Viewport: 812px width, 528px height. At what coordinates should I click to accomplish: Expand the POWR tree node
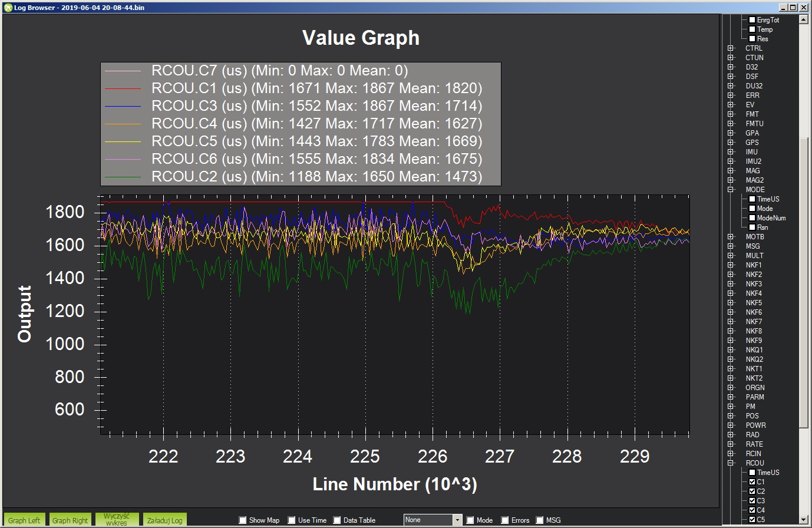click(x=731, y=425)
